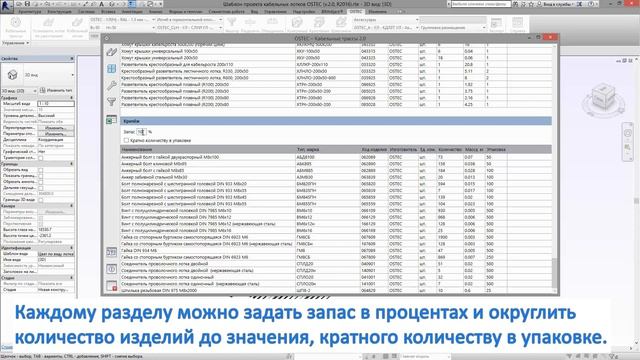Click the text A icon in quick access toolbar
Image resolution: width=640 pixels, height=360 pixels.
coord(102,4)
